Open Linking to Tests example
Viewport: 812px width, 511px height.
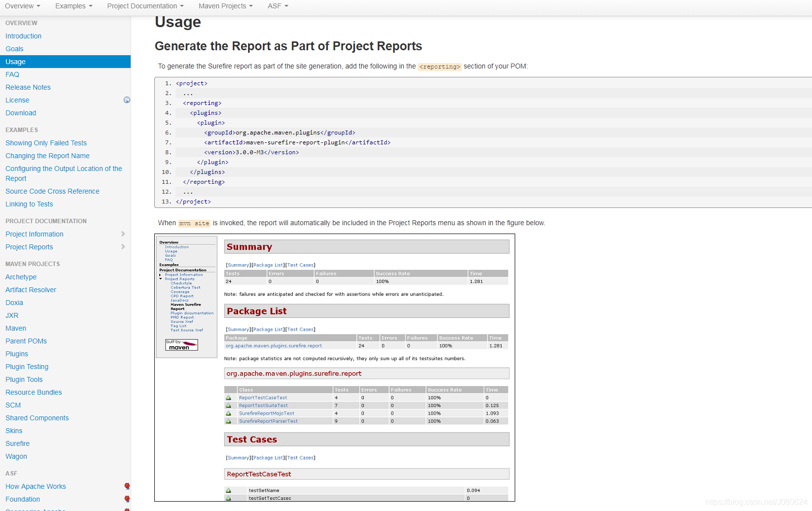(29, 204)
